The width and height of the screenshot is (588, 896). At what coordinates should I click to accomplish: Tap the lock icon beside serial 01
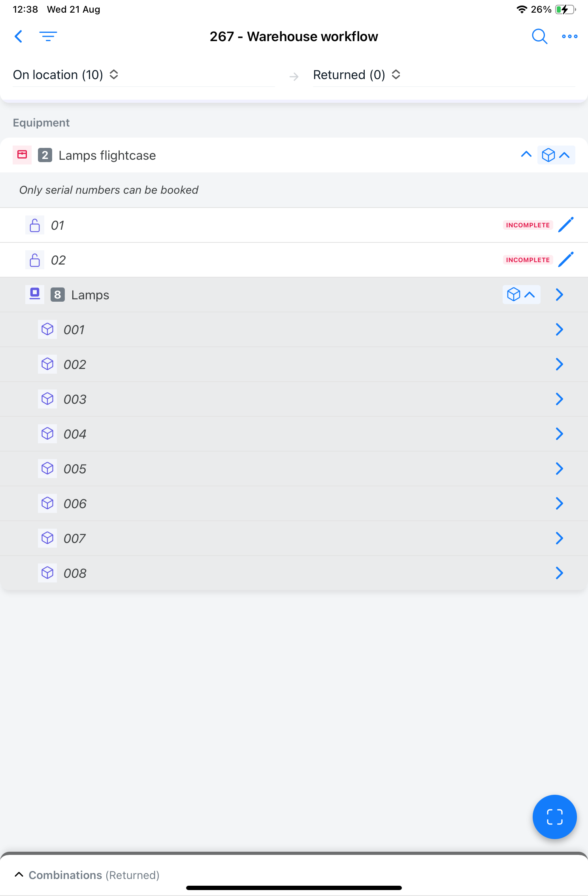(x=35, y=225)
